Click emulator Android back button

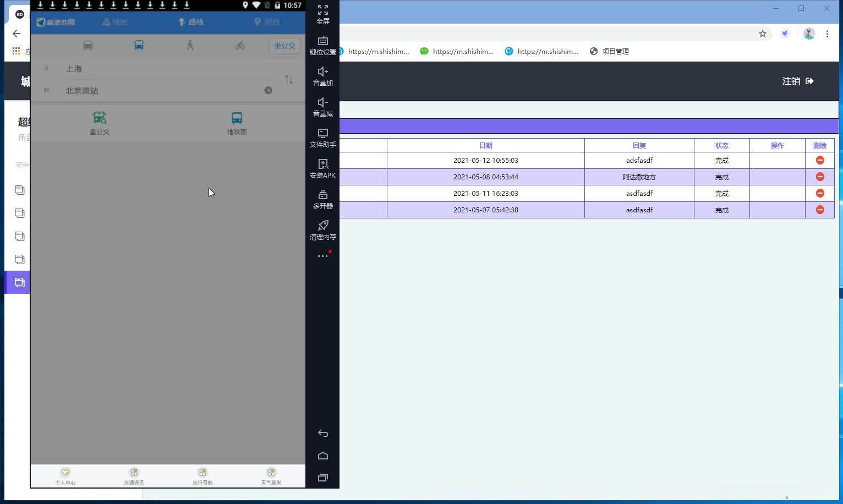323,434
